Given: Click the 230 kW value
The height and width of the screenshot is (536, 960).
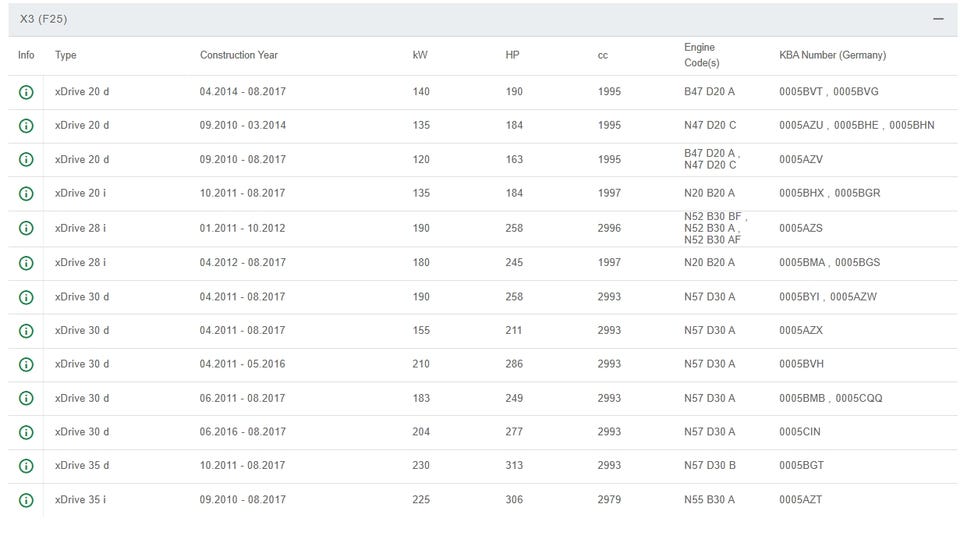Looking at the screenshot, I should tap(421, 466).
